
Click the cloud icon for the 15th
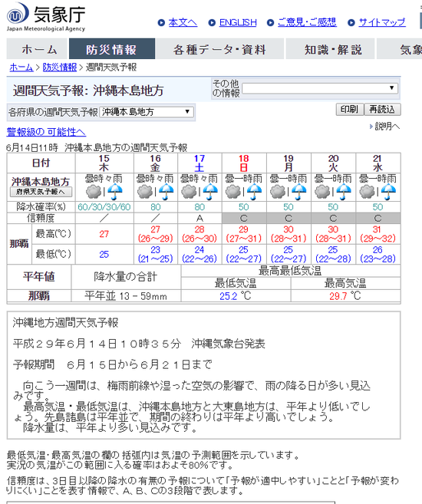[x=94, y=193]
